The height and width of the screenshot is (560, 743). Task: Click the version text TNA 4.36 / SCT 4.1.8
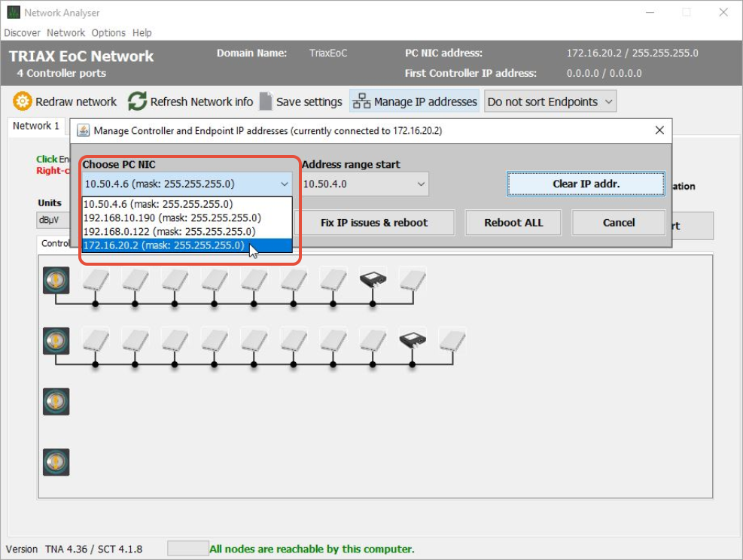click(94, 549)
